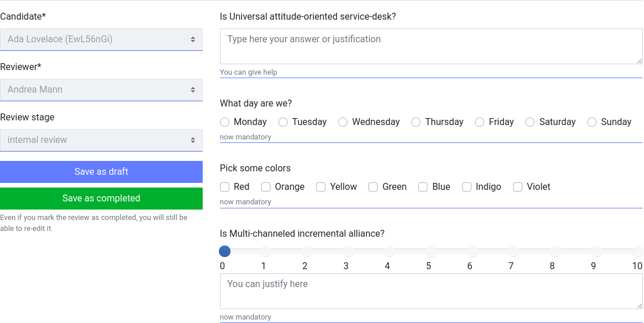The image size is (644, 323).
Task: Open the Candidate dropdown
Action: (101, 39)
